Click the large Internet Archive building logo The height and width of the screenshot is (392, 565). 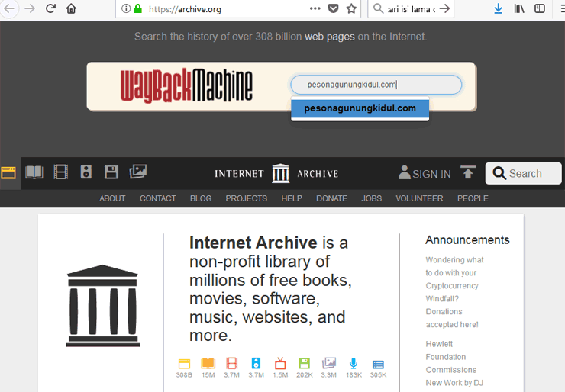pos(103,306)
